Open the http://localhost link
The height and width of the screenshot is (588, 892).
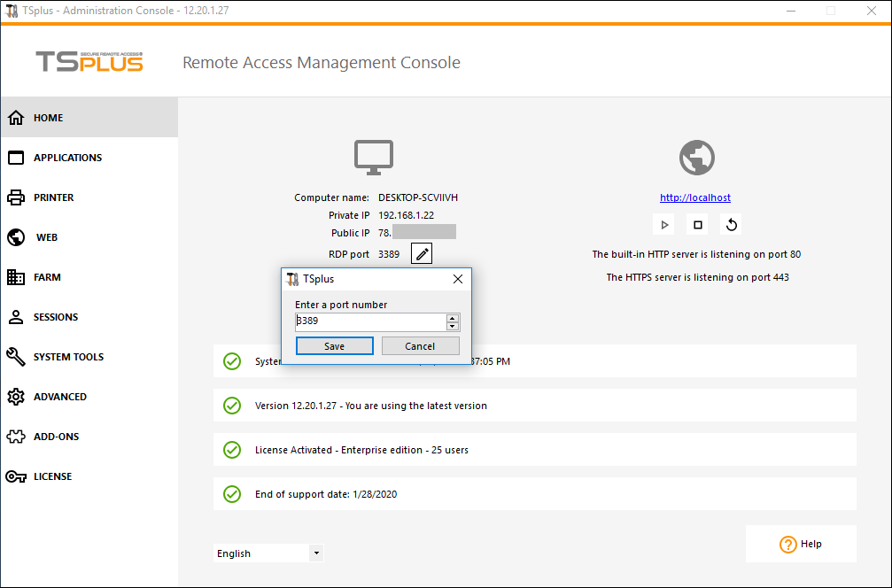click(695, 197)
